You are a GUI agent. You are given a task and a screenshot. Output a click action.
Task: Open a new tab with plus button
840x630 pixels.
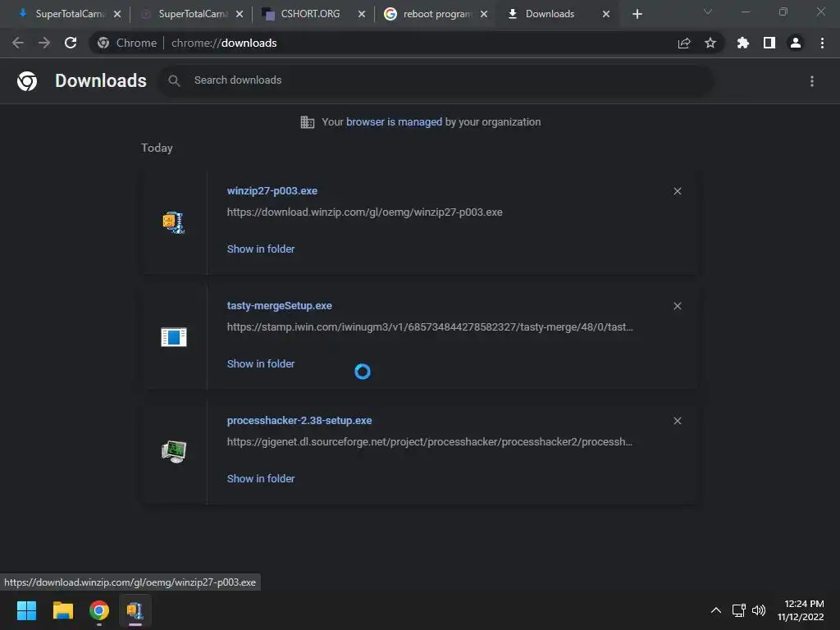[637, 14]
